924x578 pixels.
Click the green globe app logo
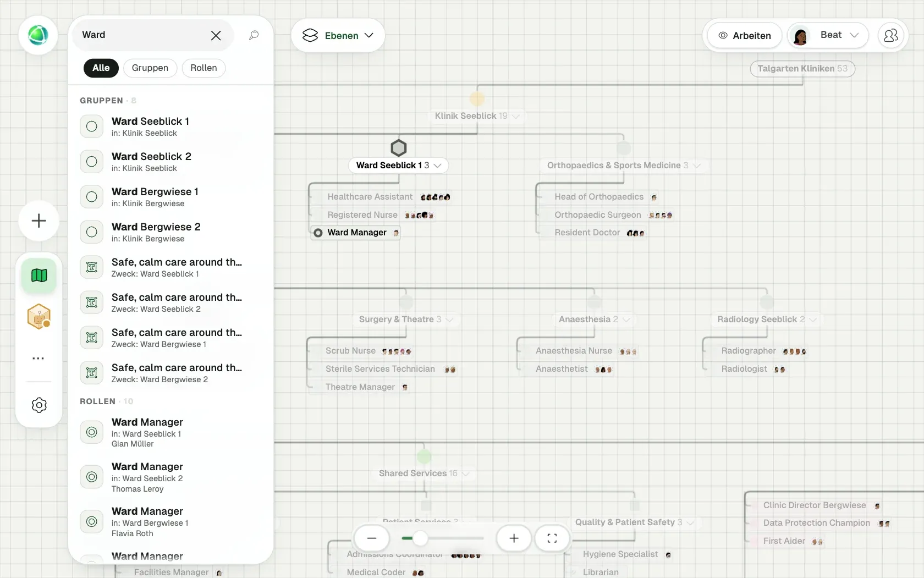point(38,35)
